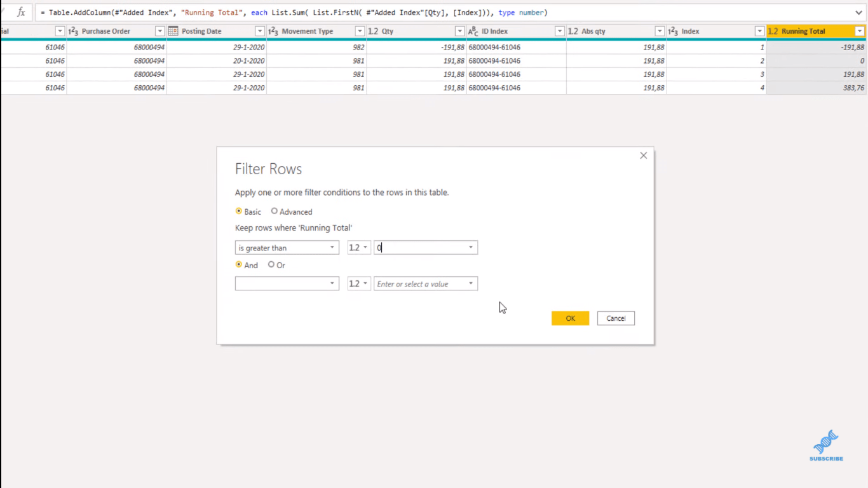Open Abs qty column filter dropdown
This screenshot has width=868, height=488.
660,31
